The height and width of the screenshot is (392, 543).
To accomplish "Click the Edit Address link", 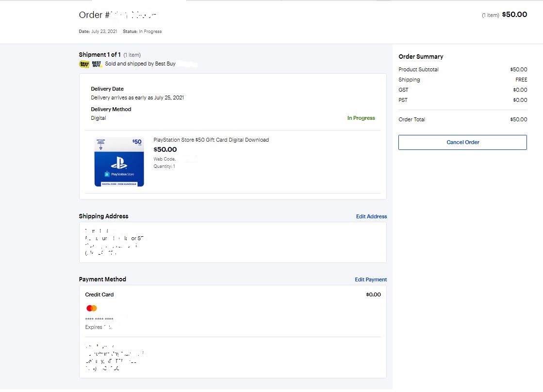I will 371,216.
